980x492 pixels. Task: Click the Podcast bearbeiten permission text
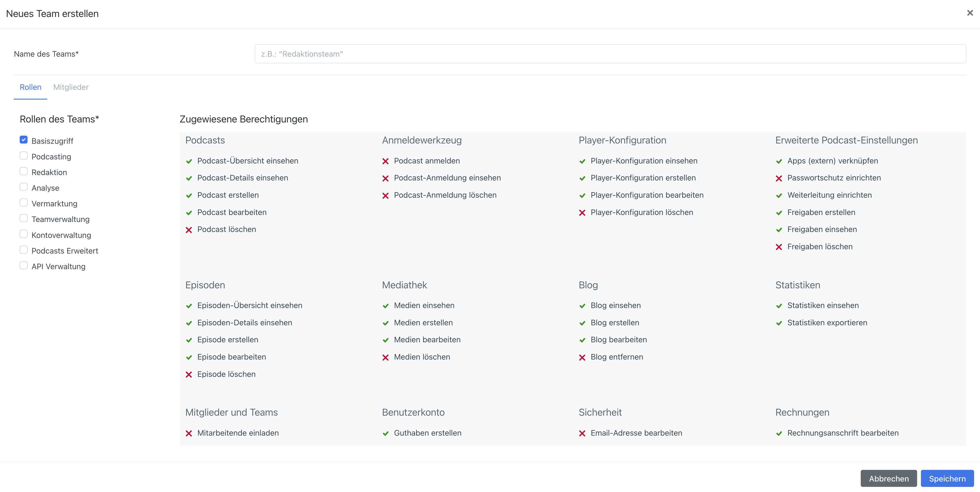[232, 212]
